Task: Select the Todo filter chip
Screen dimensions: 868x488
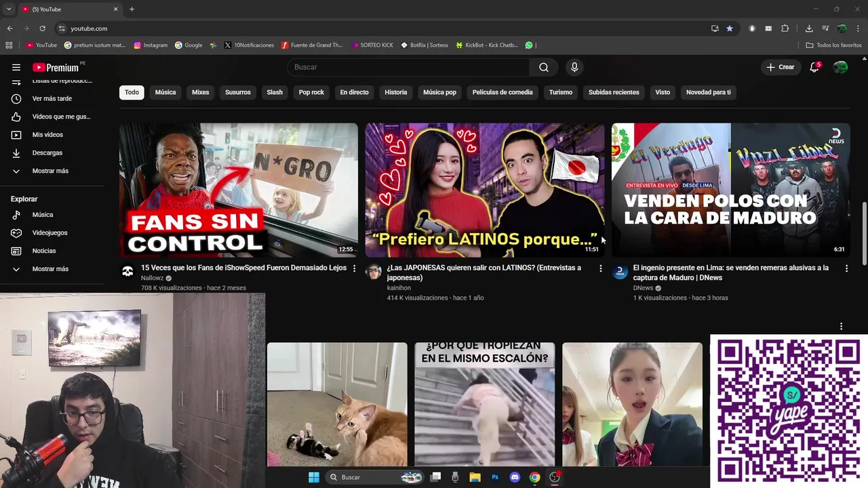Action: pos(132,92)
